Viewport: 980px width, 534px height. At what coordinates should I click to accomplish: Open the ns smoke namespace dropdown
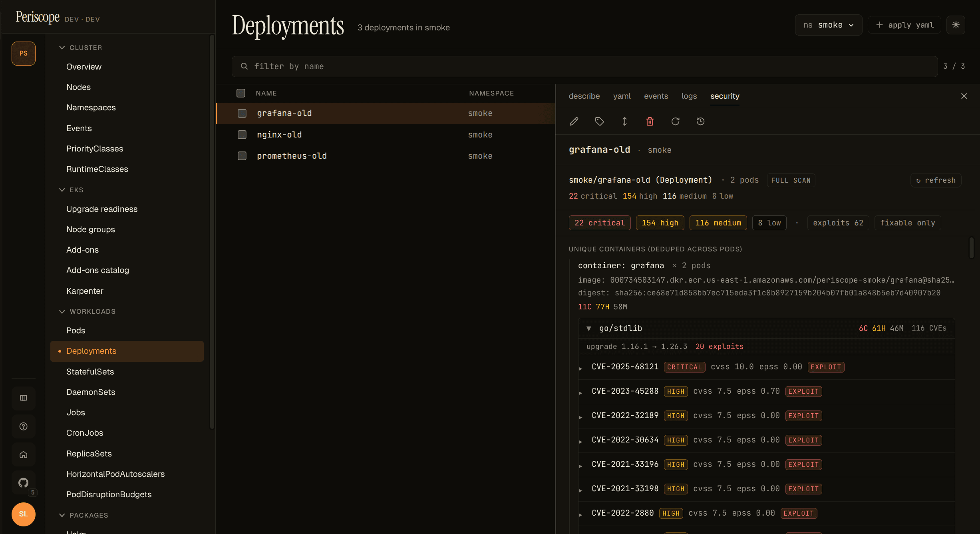click(x=829, y=25)
